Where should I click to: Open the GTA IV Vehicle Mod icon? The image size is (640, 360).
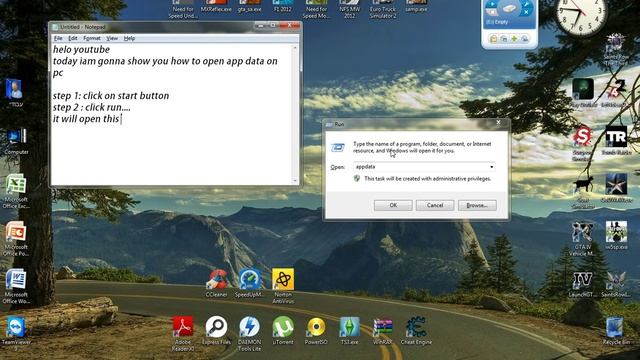pos(582,239)
